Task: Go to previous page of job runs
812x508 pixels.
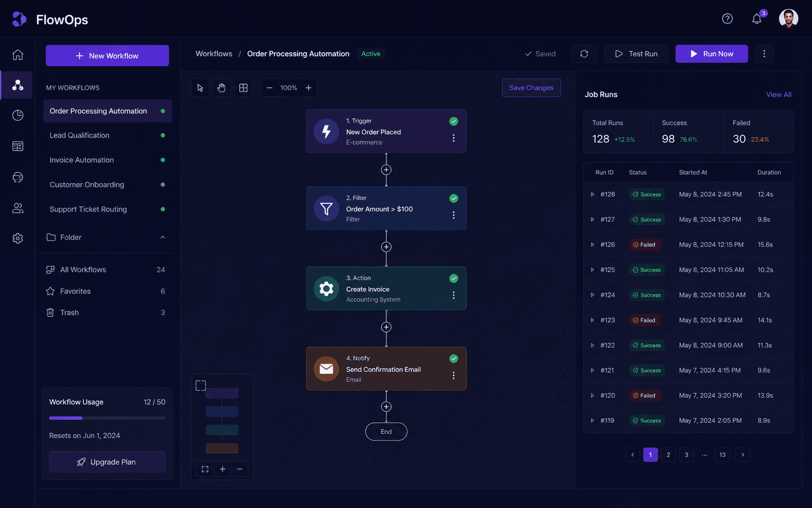Action: [x=633, y=455]
